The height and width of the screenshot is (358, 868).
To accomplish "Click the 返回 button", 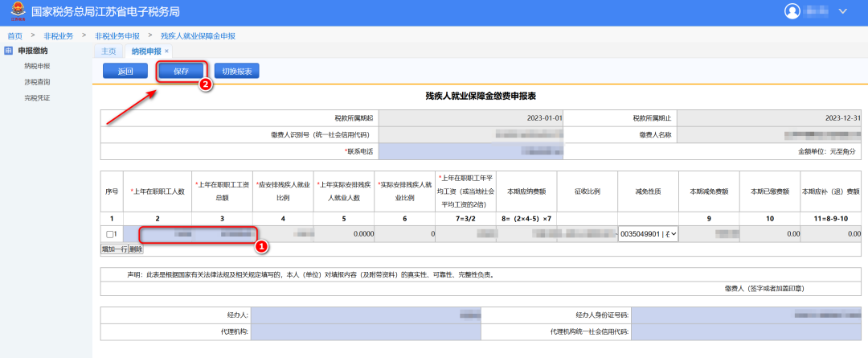I will (125, 71).
